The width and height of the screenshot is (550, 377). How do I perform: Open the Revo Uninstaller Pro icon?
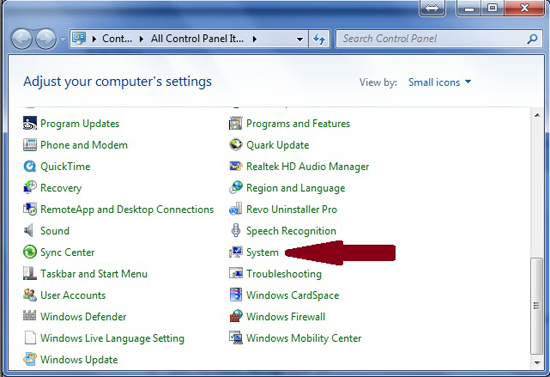(x=236, y=209)
